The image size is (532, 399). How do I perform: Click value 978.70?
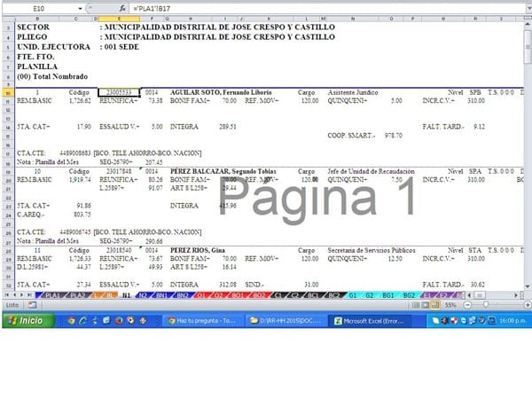coord(393,136)
